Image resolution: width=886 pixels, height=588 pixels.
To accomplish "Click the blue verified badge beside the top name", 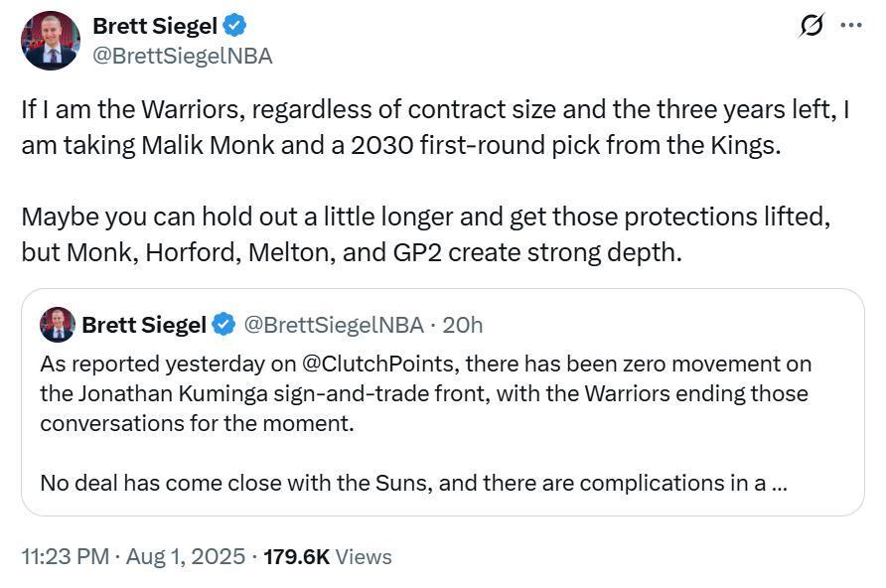I will [x=234, y=26].
